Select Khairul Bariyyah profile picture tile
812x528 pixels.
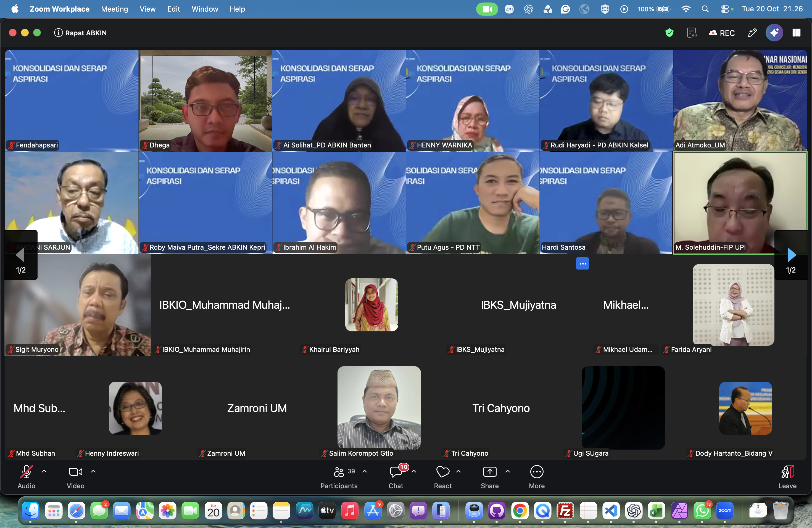pyautogui.click(x=371, y=305)
